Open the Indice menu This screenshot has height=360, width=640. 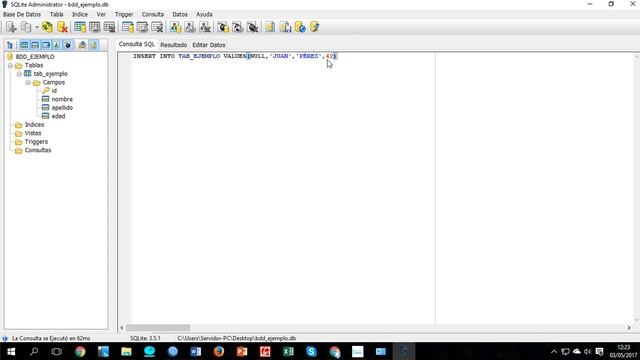[x=80, y=14]
